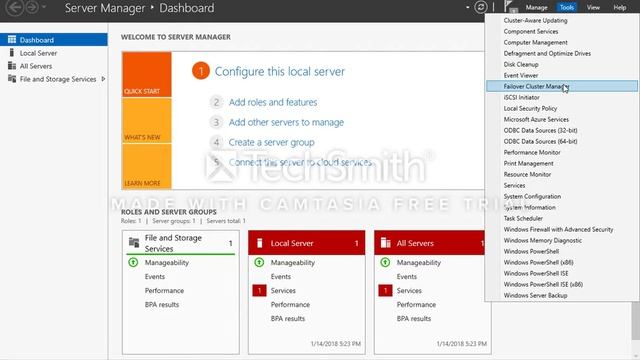Image resolution: width=640 pixels, height=360 pixels.
Task: Click Add other servers to manage
Action: [286, 122]
